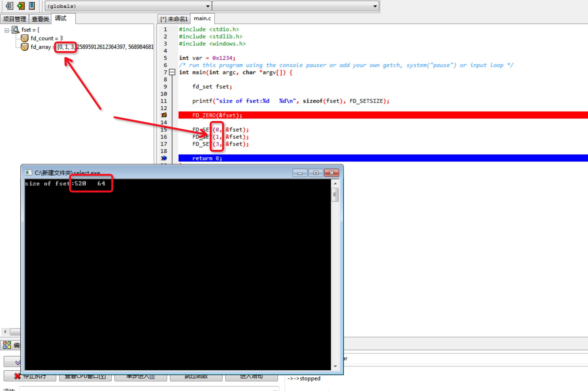This screenshot has height=391, width=588.
Task: Maximize the select.exe console window
Action: [x=316, y=173]
